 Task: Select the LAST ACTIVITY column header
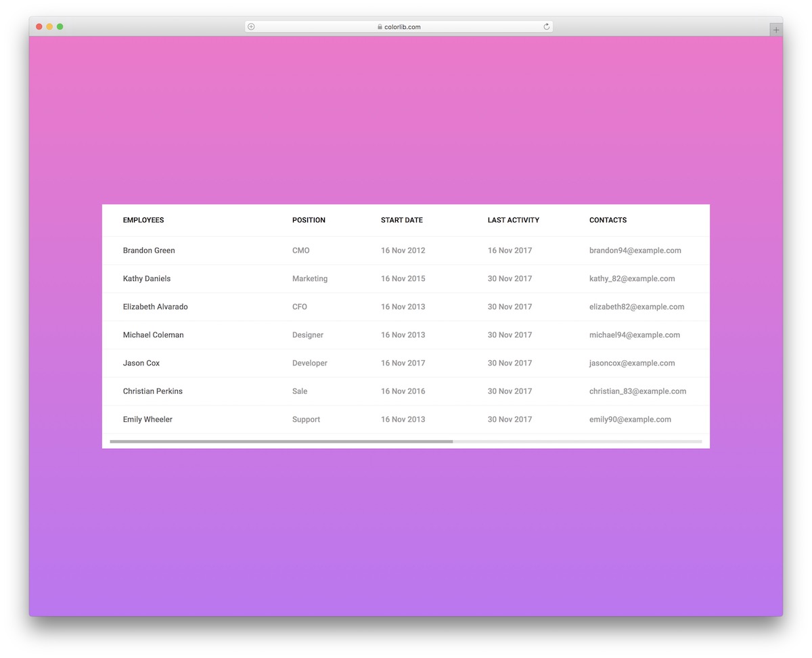[x=513, y=219]
